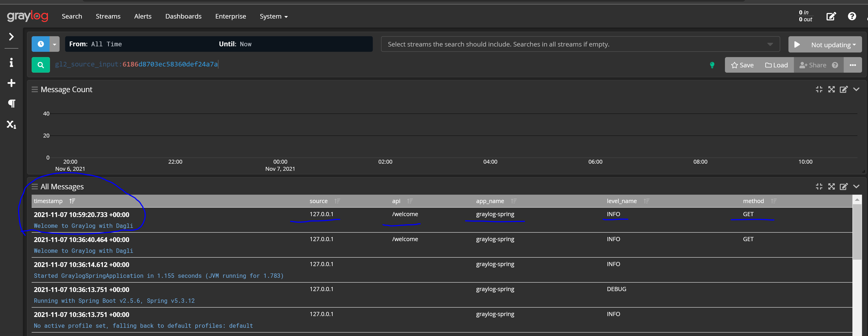Click Started GraylogSpringApplication message text
Image resolution: width=868 pixels, height=336 pixels.
click(159, 276)
